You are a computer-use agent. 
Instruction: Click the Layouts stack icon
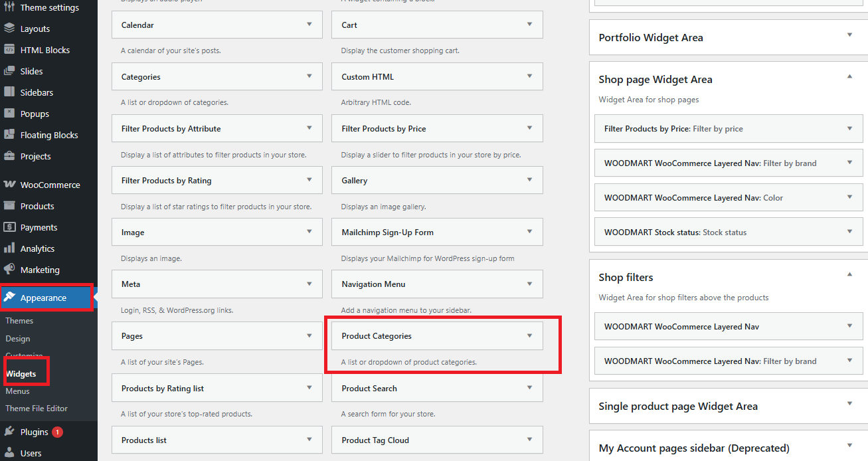tap(9, 29)
